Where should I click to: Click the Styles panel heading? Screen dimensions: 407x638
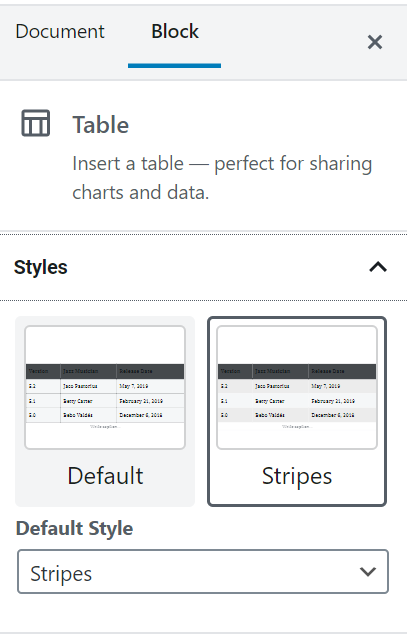click(x=41, y=267)
